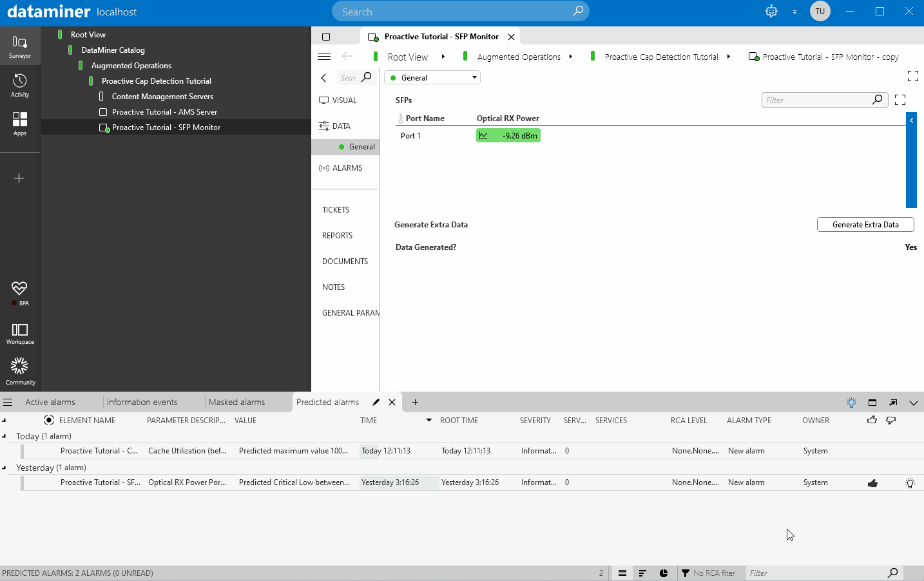Switch to the pie chart view in the alarm footer

pos(664,573)
